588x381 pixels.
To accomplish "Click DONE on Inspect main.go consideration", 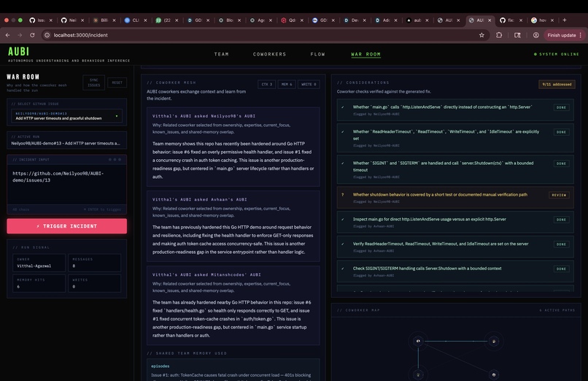I will click(562, 220).
